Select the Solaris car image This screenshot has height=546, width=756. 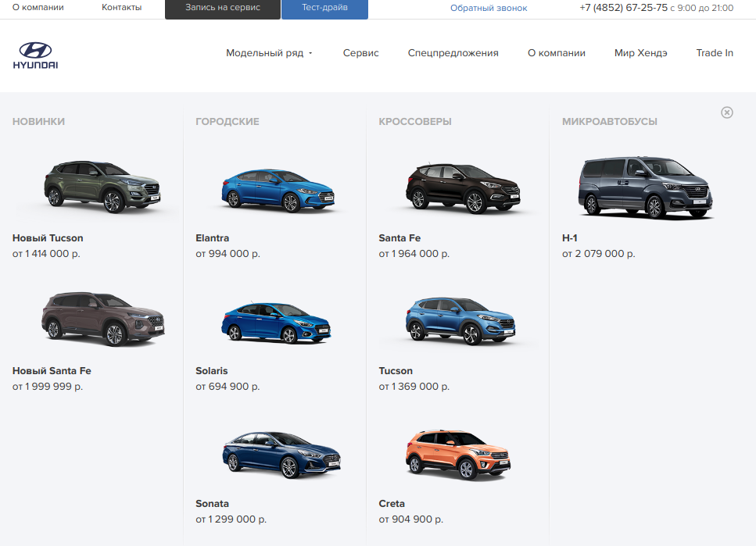(x=276, y=323)
